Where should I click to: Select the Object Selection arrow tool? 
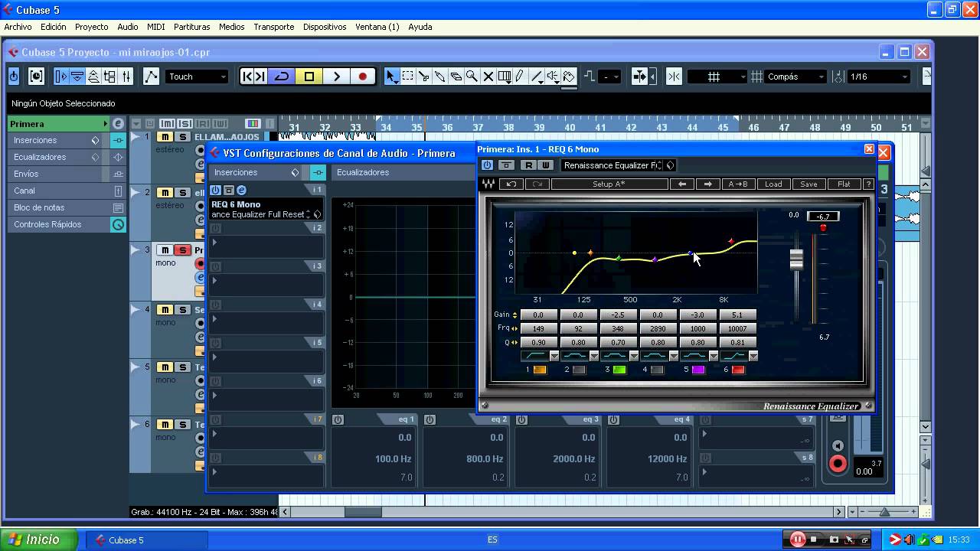coord(391,76)
